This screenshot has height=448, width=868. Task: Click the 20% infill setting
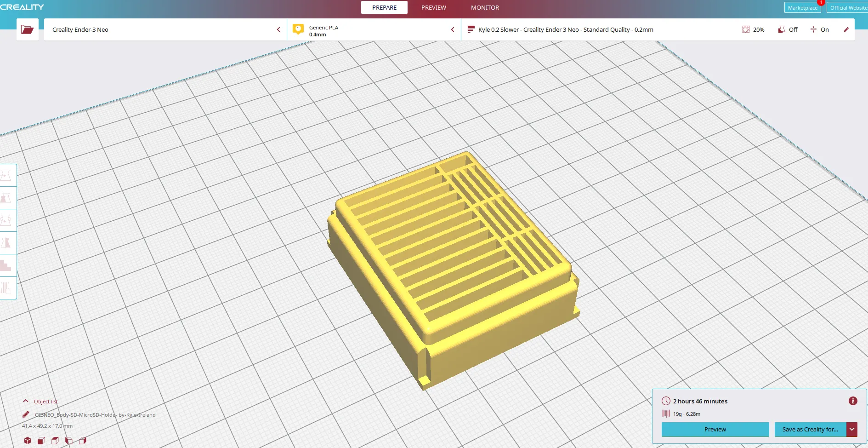[753, 29]
